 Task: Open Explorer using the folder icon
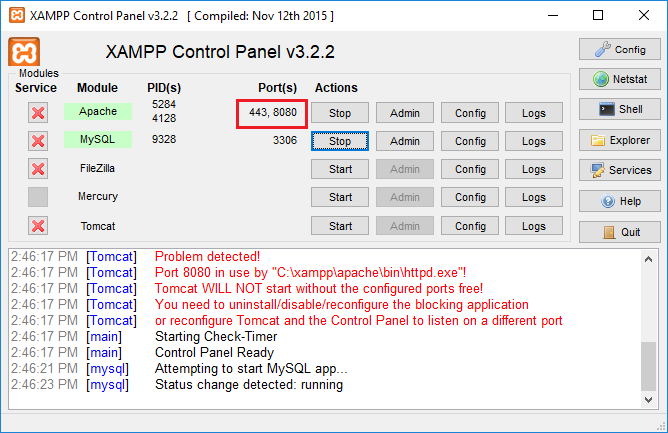(x=619, y=140)
